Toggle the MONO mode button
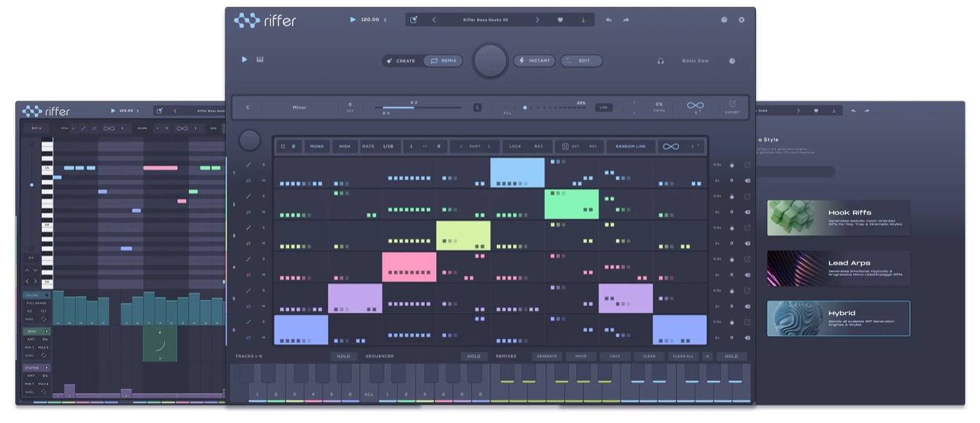The height and width of the screenshot is (423, 980). click(x=316, y=146)
